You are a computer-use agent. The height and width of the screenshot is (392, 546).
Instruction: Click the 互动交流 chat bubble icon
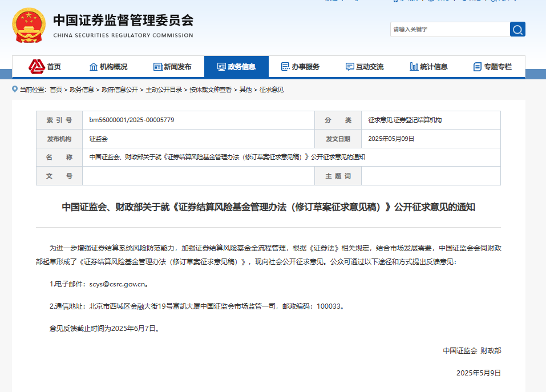pos(350,67)
